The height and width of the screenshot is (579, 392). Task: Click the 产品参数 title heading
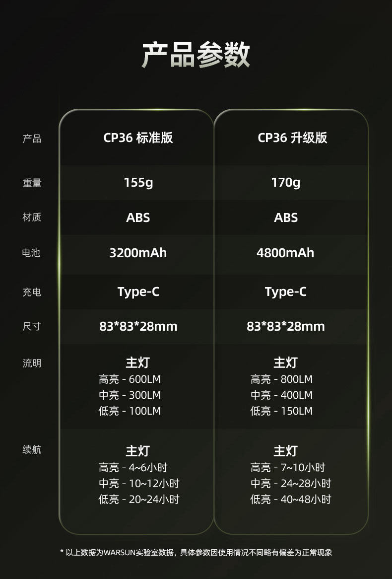coord(196,55)
